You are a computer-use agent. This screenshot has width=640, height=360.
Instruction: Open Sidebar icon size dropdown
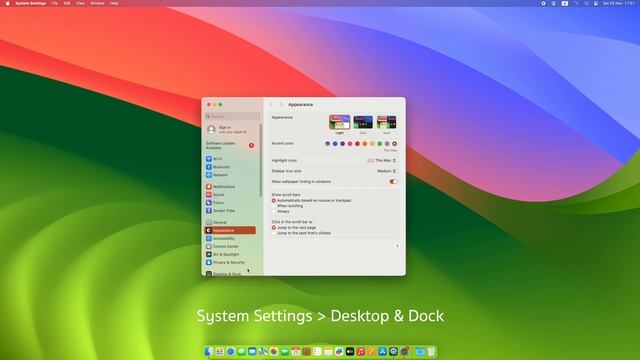tap(386, 171)
